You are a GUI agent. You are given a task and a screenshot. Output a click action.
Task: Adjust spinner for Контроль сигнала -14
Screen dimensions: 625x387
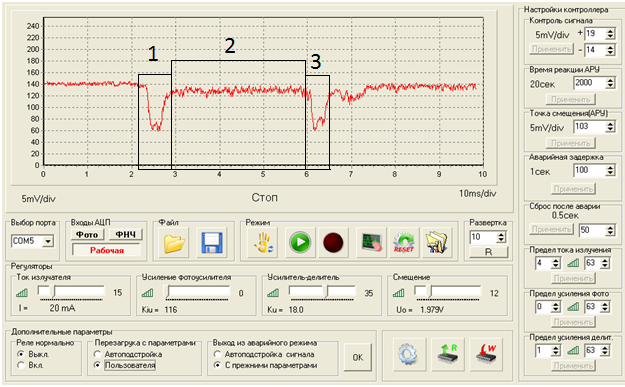(610, 50)
